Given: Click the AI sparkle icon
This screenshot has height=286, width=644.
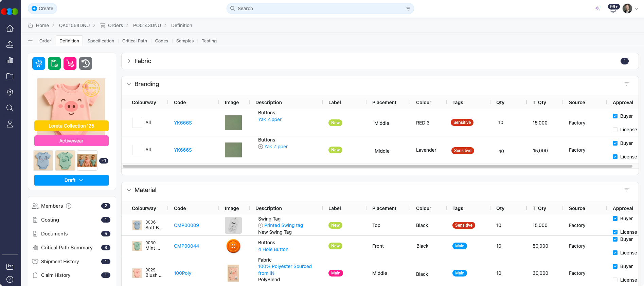Looking at the screenshot, I should [x=598, y=8].
